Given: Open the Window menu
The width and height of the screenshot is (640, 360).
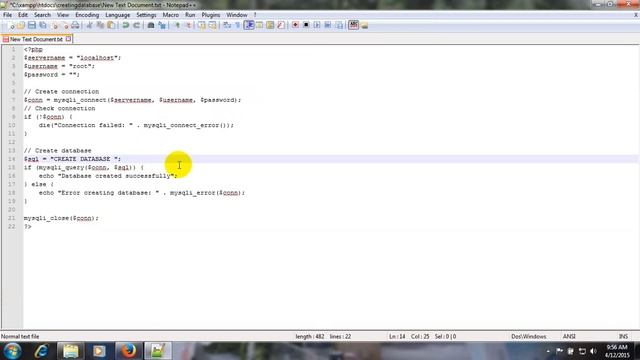Looking at the screenshot, I should [x=237, y=15].
